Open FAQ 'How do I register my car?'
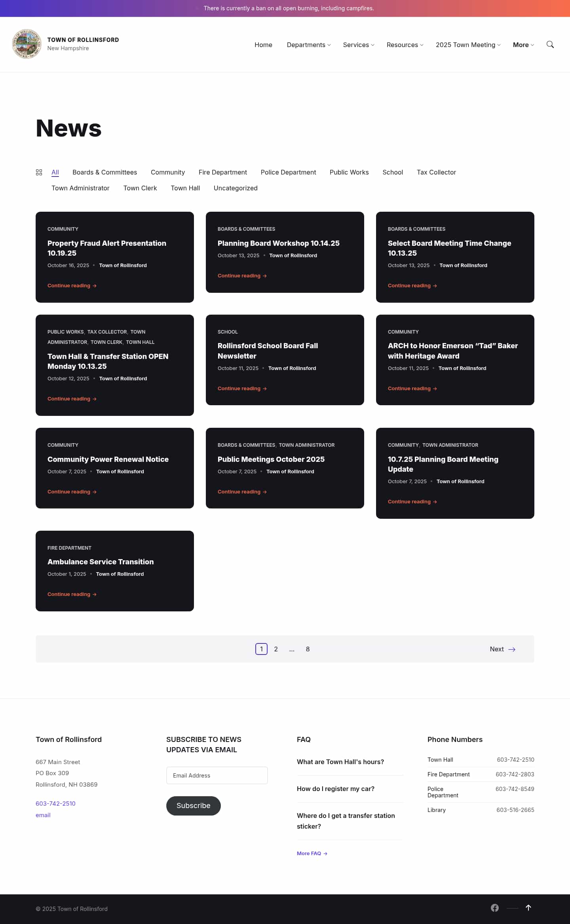This screenshot has height=924, width=570. pyautogui.click(x=336, y=789)
